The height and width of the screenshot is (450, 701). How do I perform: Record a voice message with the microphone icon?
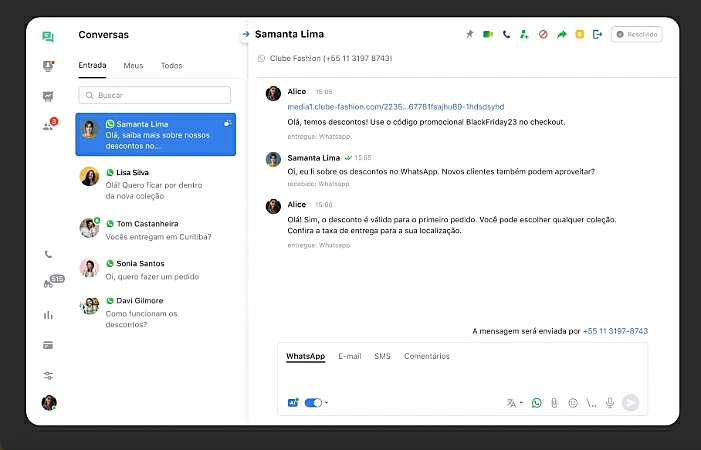point(610,403)
